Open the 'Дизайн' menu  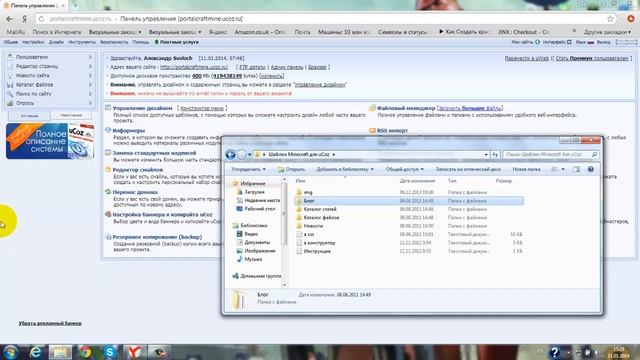click(56, 42)
